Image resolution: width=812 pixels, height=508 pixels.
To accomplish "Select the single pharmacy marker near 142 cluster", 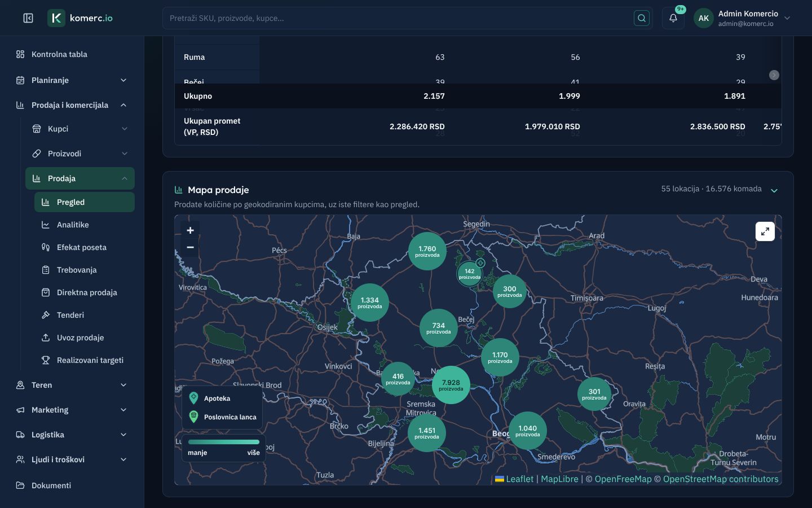I will [480, 263].
